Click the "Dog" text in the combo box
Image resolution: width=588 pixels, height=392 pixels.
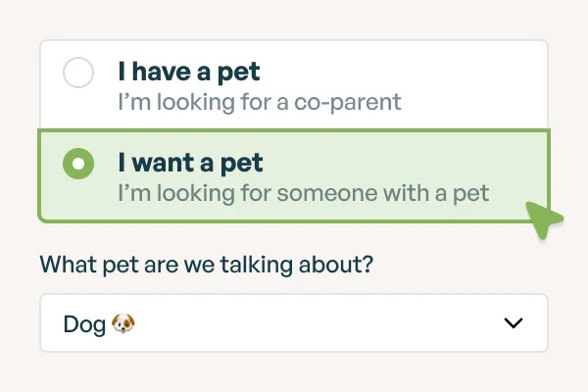point(83,323)
